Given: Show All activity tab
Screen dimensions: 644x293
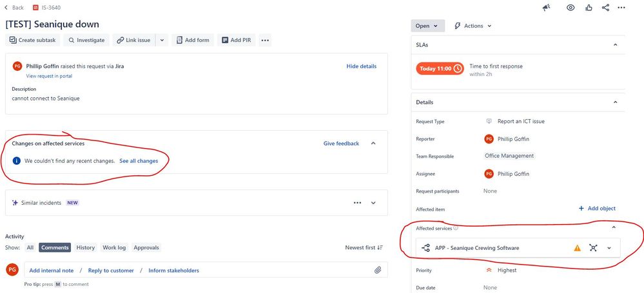Looking at the screenshot, I should (x=30, y=247).
